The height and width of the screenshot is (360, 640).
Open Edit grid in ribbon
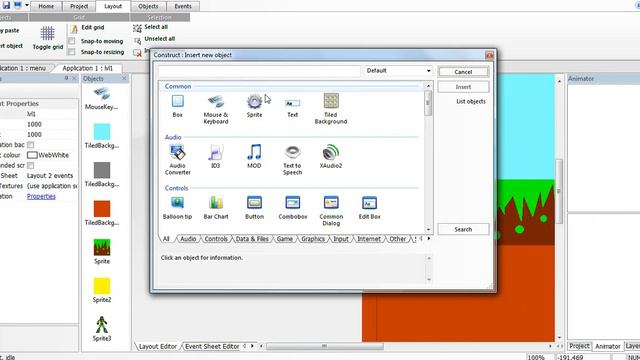(88, 28)
